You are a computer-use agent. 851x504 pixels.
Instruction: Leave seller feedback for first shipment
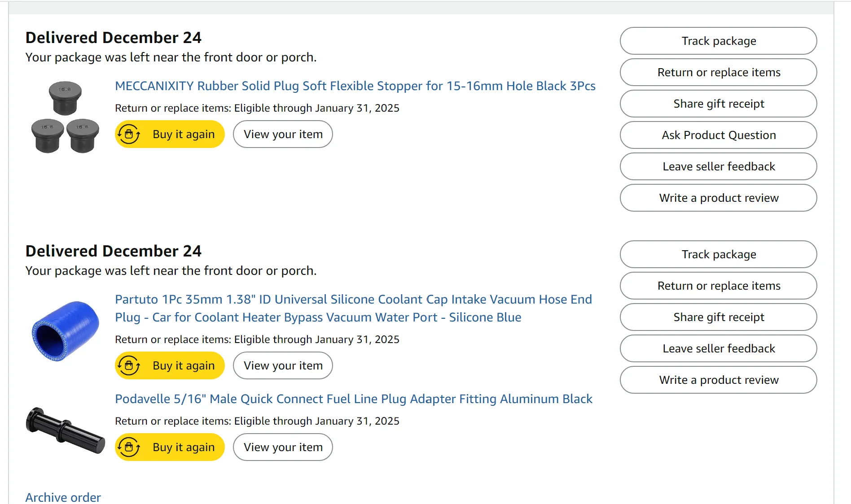pyautogui.click(x=718, y=166)
